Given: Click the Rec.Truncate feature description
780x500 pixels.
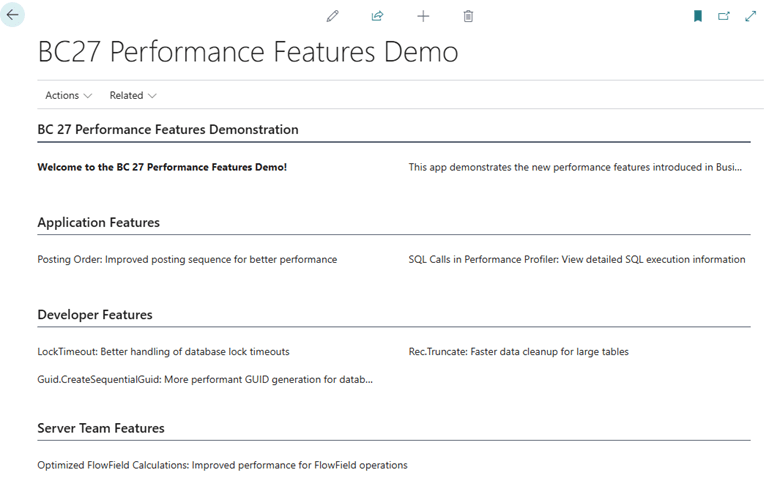Looking at the screenshot, I should 518,352.
